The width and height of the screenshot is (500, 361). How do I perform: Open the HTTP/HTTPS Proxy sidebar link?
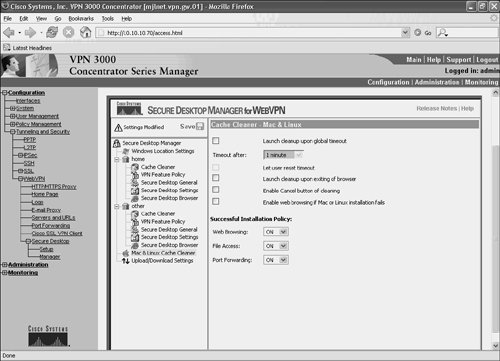(54, 187)
